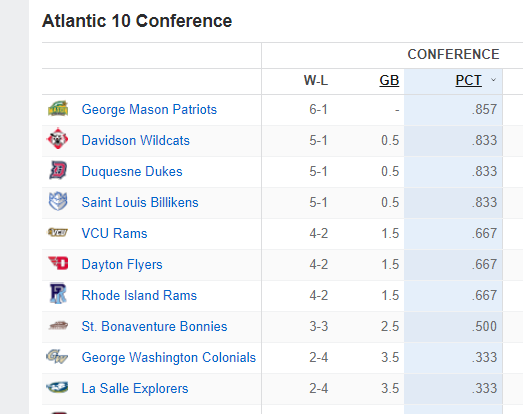This screenshot has width=523, height=414.
Task: Open the Davidson Wildcats team link
Action: (x=135, y=140)
